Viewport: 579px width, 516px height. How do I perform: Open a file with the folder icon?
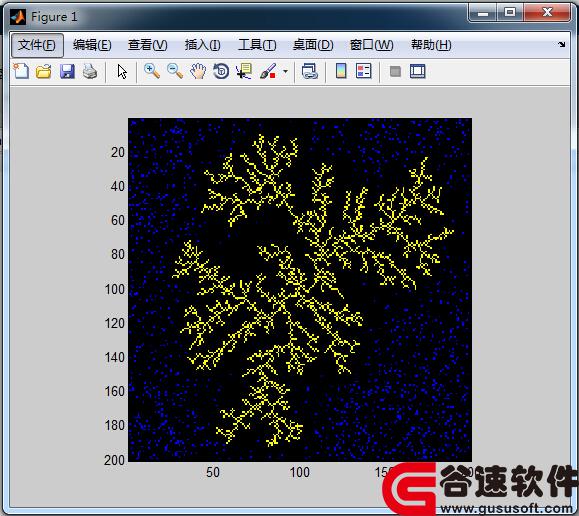pos(44,71)
